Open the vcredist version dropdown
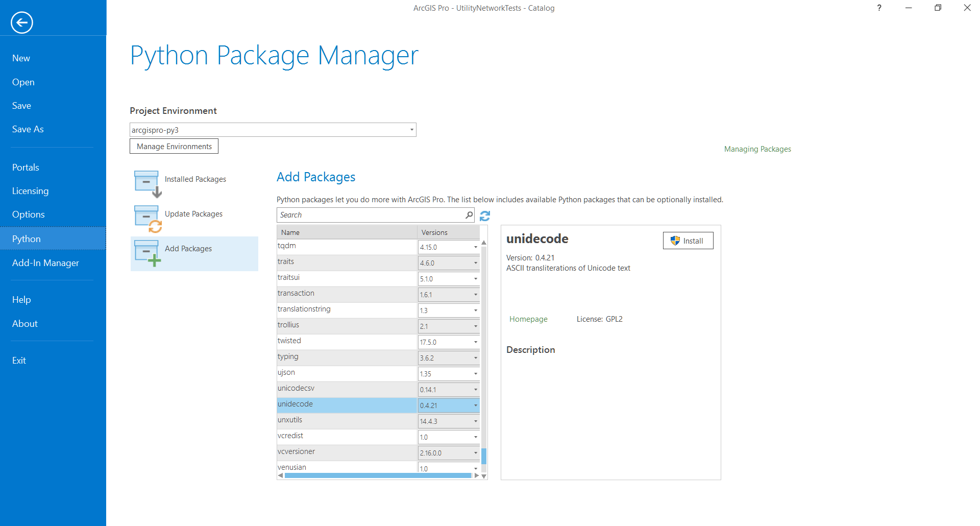The height and width of the screenshot is (526, 980). coord(475,437)
